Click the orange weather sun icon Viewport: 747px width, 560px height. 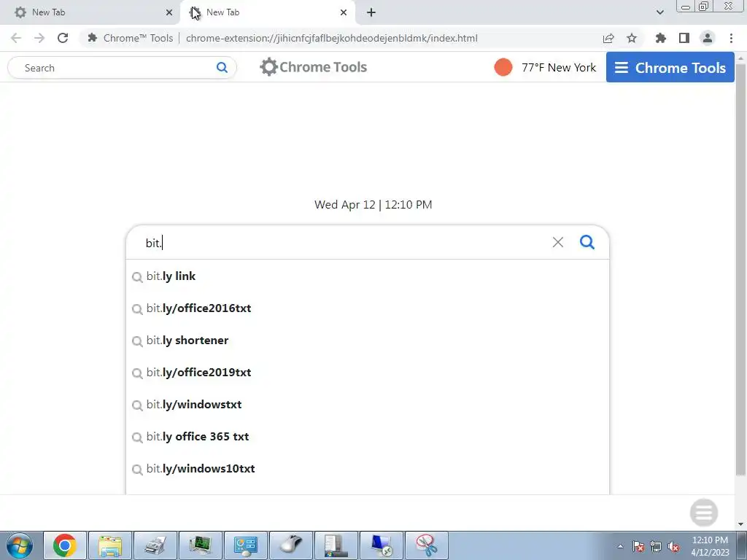pyautogui.click(x=503, y=68)
